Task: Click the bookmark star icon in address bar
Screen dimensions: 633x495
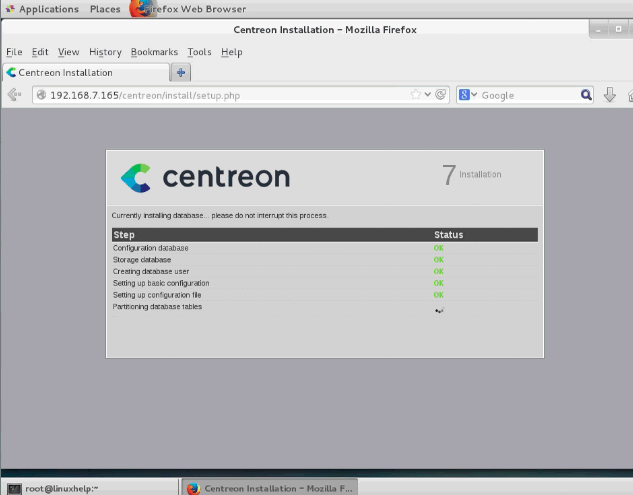Action: [415, 95]
